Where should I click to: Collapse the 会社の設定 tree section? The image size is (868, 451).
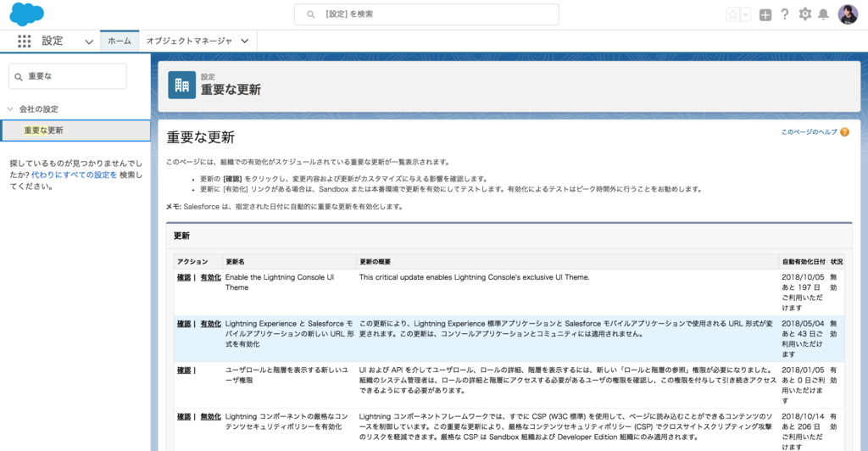pos(10,109)
